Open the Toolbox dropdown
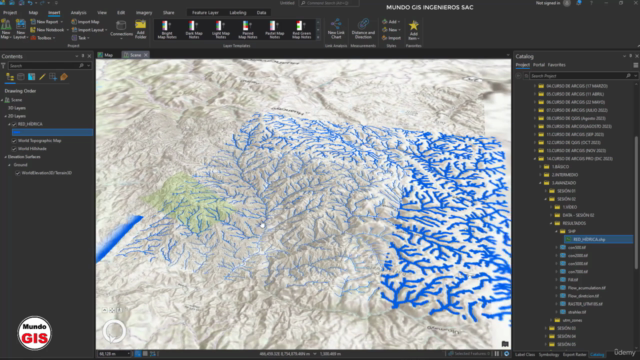Screen dimensions: 640x360 pyautogui.click(x=54, y=38)
